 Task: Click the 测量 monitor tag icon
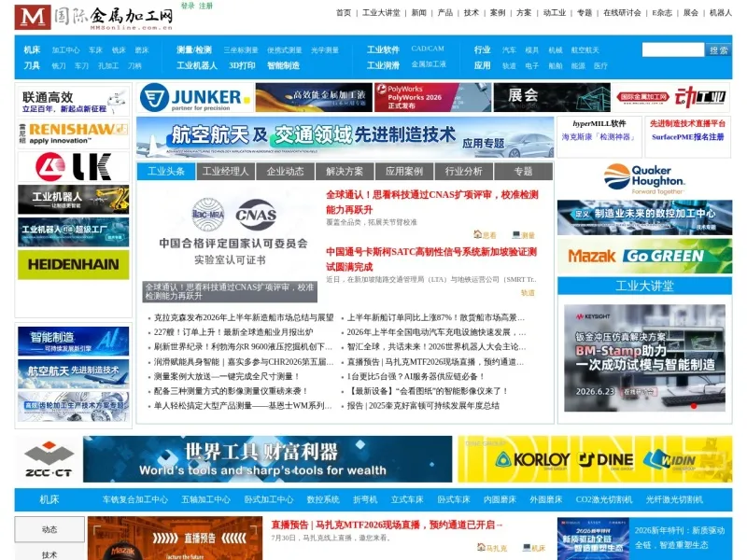coord(516,234)
